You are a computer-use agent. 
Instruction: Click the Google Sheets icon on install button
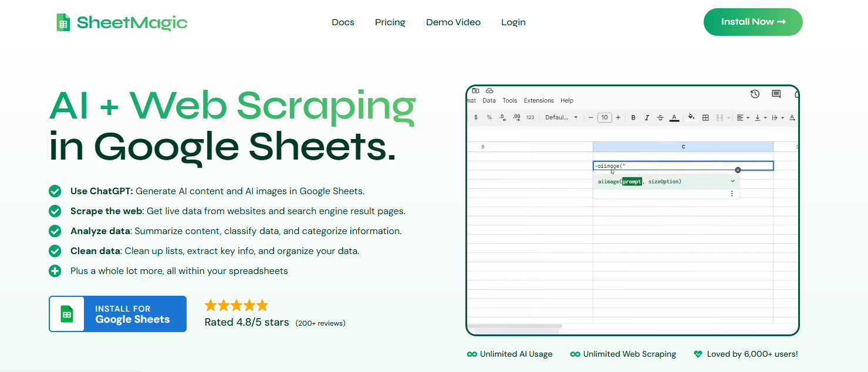click(x=67, y=314)
